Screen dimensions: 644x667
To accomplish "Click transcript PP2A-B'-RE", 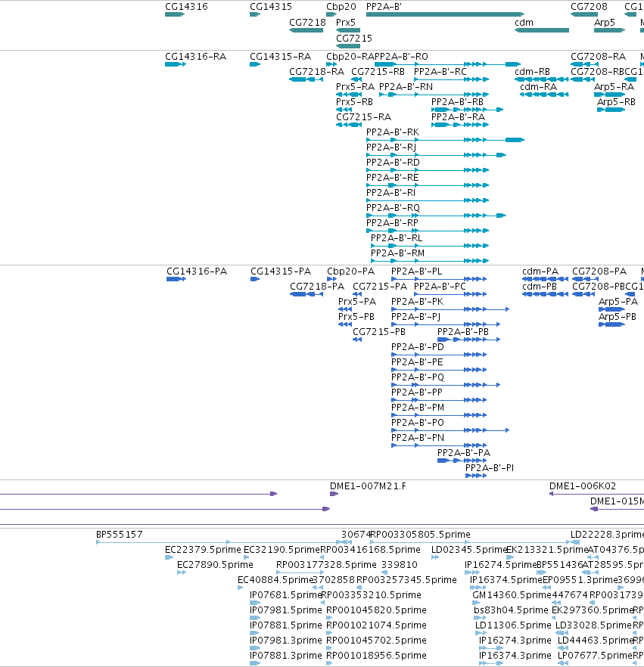I will 393,178.
